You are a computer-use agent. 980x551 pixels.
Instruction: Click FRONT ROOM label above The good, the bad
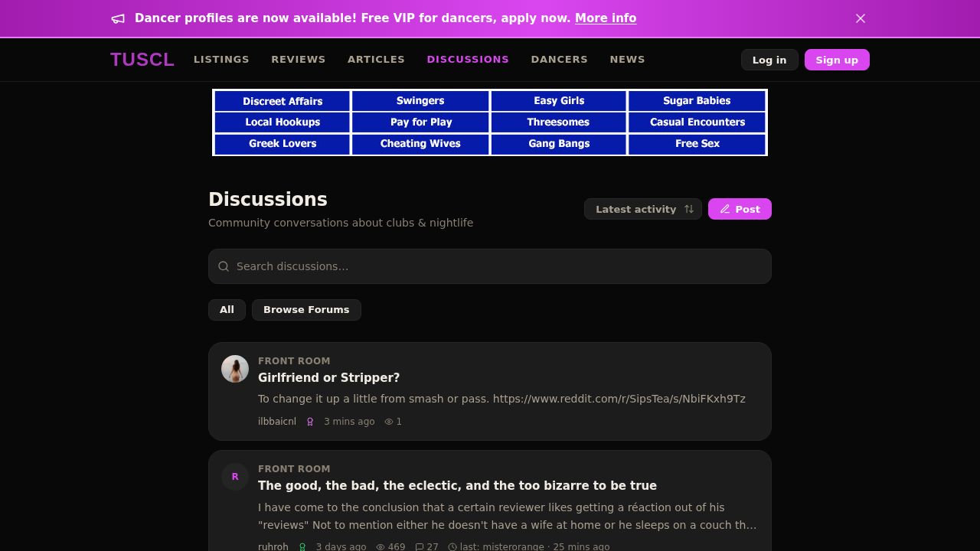click(x=294, y=469)
